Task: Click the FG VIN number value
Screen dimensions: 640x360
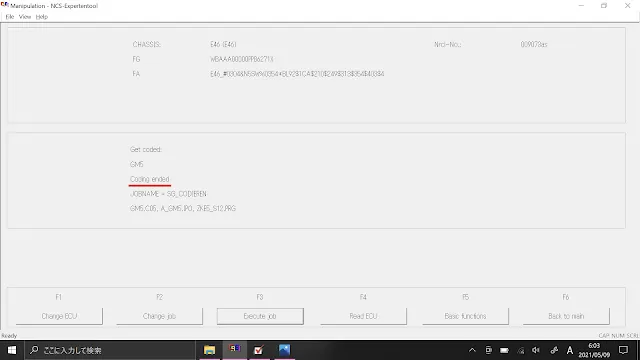Action: pos(242,59)
